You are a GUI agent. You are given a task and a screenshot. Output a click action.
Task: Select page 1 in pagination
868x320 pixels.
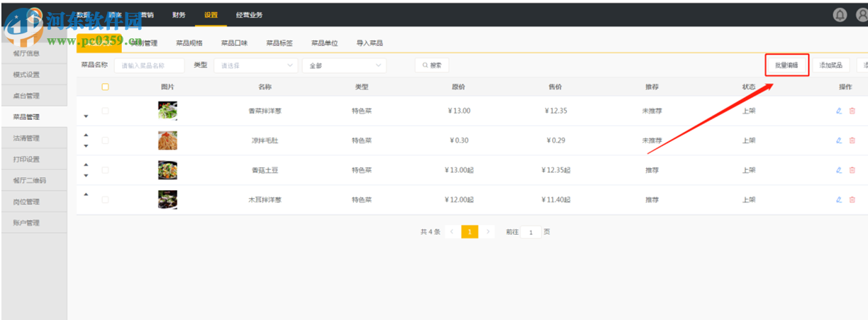tap(469, 232)
